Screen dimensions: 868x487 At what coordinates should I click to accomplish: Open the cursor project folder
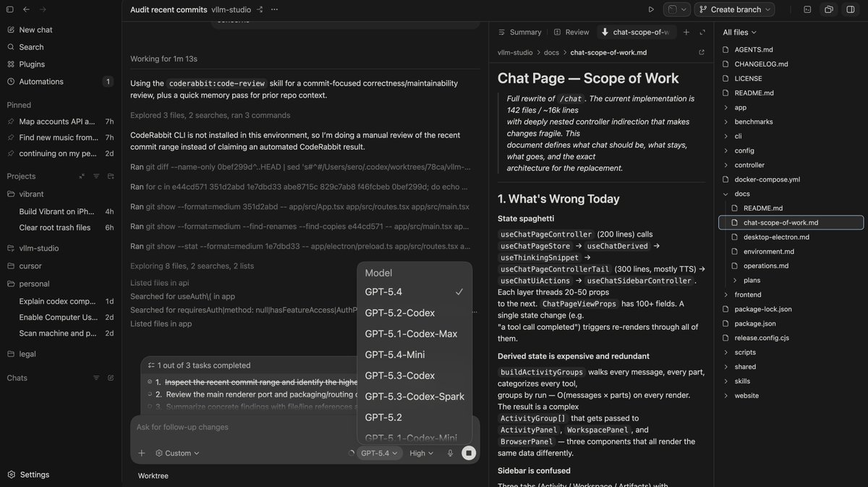tap(30, 266)
